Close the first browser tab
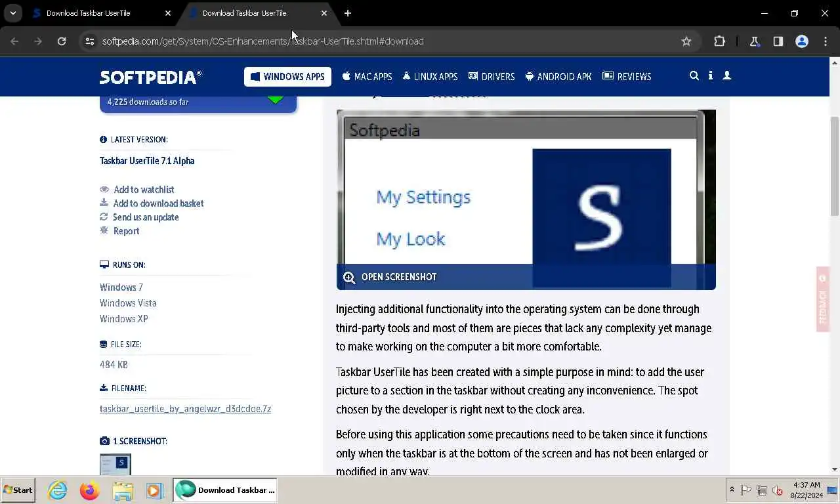The height and width of the screenshot is (504, 840). 168,13
